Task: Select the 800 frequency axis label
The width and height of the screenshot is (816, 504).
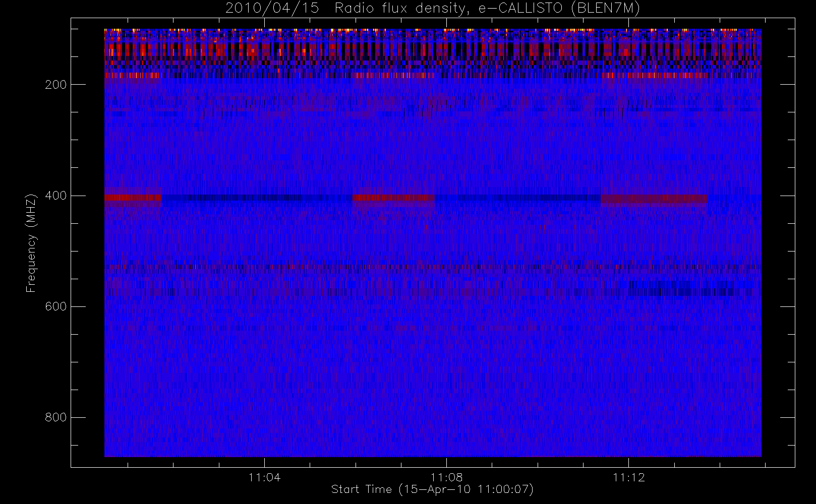Action: (56, 417)
